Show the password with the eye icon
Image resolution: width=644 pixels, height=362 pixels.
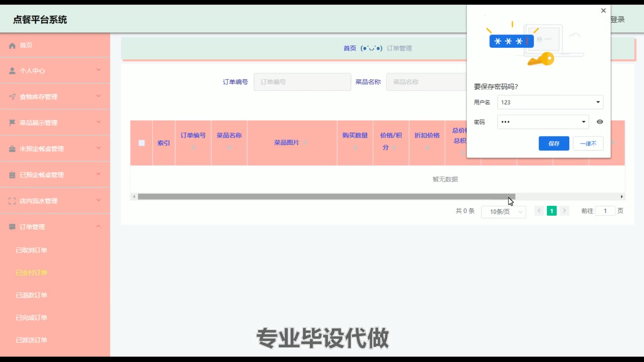(x=600, y=122)
